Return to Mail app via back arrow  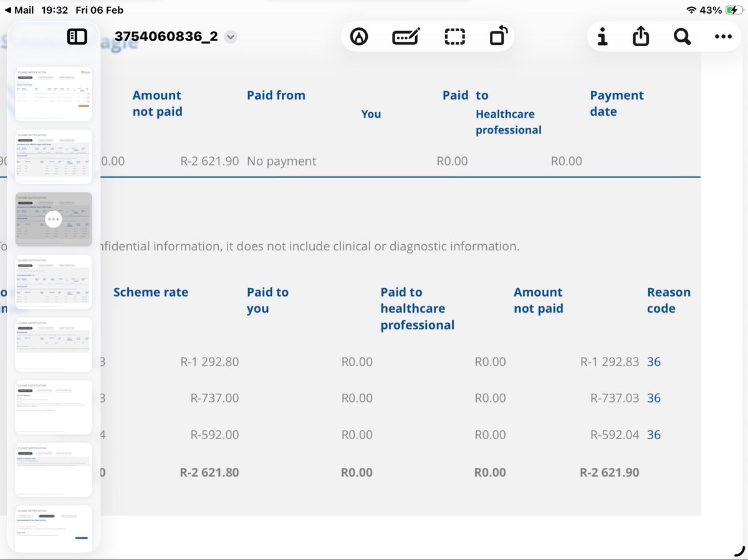pyautogui.click(x=19, y=10)
